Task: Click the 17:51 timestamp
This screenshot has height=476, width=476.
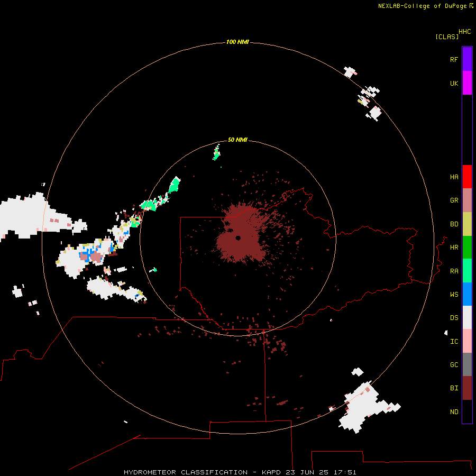Action: pyautogui.click(x=345, y=472)
